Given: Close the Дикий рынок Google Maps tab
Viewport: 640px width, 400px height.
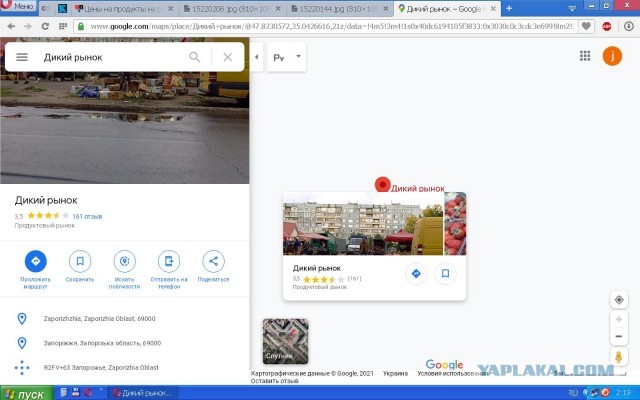Looking at the screenshot, I should [493, 9].
